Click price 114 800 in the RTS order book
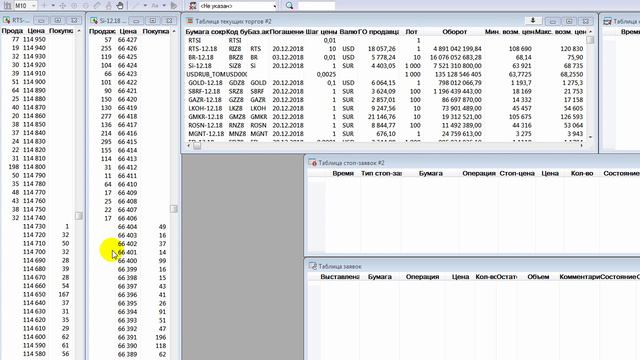 pos(34,167)
